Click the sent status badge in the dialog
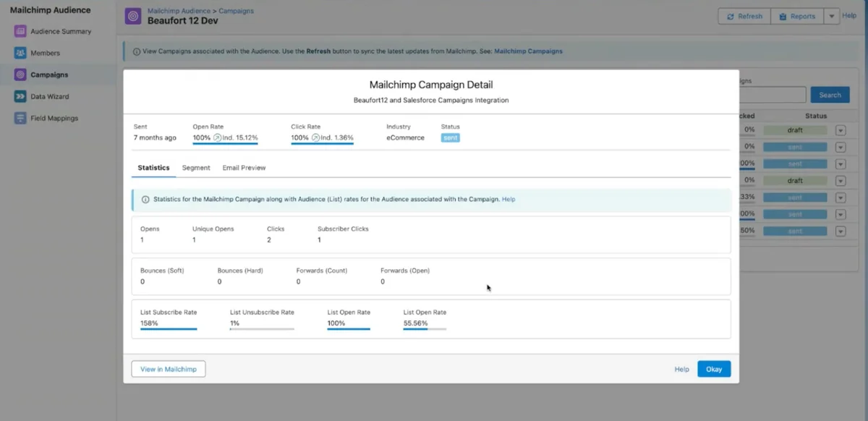Image resolution: width=868 pixels, height=421 pixels. (x=450, y=137)
